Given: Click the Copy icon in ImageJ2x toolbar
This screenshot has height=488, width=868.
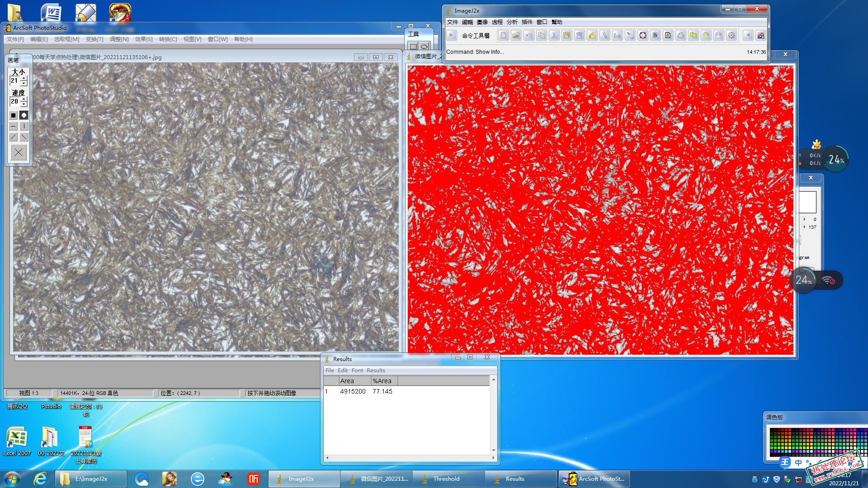Looking at the screenshot, I should tap(542, 35).
